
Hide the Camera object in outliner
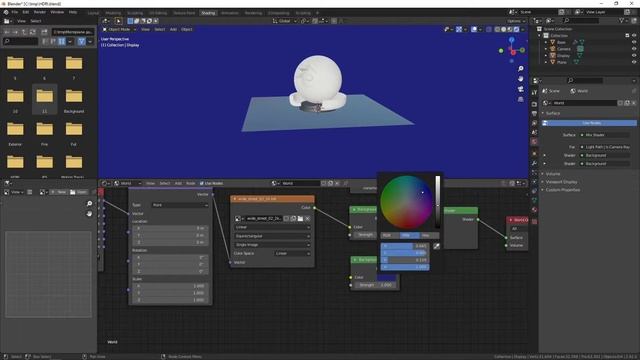pyautogui.click(x=634, y=49)
